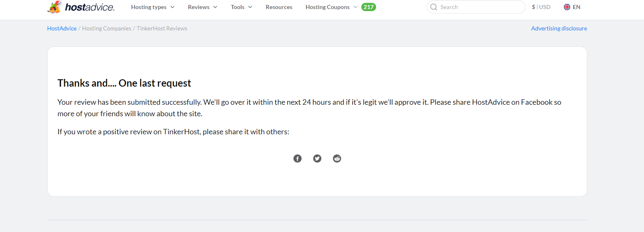Open TinkerHost Reviews breadcrumb
This screenshot has width=644, height=232.
[x=162, y=28]
